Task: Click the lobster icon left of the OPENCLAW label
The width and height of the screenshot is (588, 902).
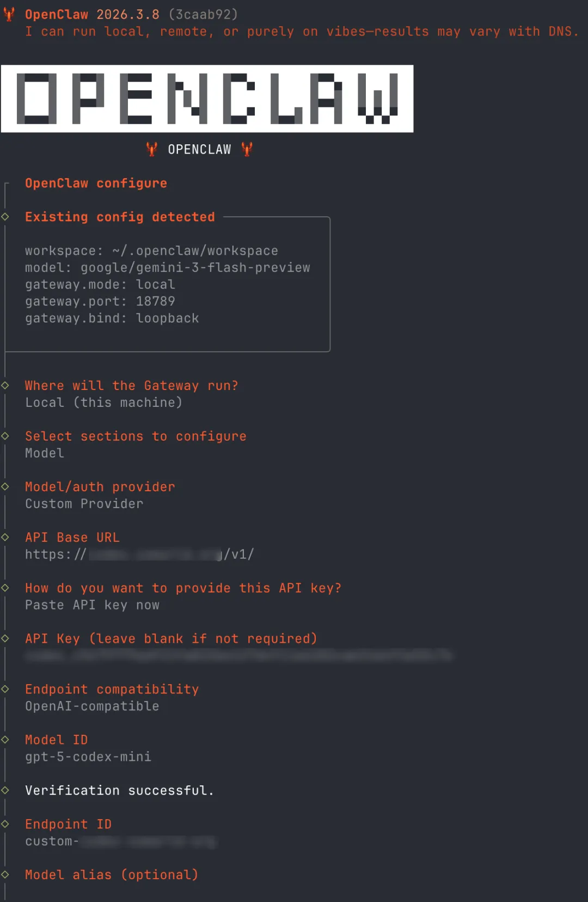Action: (x=152, y=149)
